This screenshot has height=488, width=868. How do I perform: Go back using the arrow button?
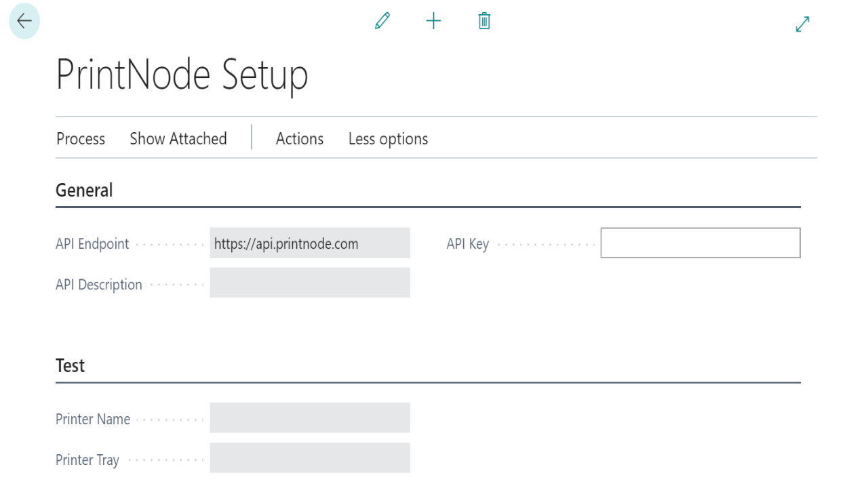point(24,21)
